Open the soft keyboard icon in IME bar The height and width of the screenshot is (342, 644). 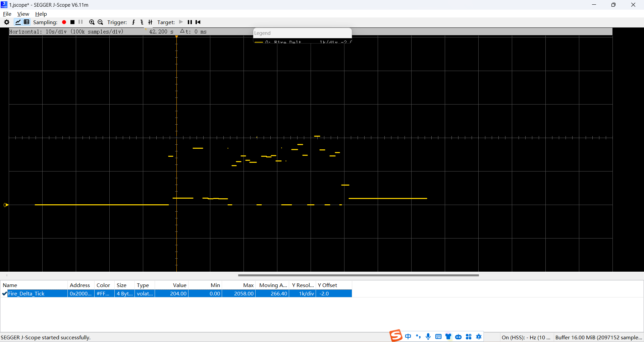click(x=438, y=337)
